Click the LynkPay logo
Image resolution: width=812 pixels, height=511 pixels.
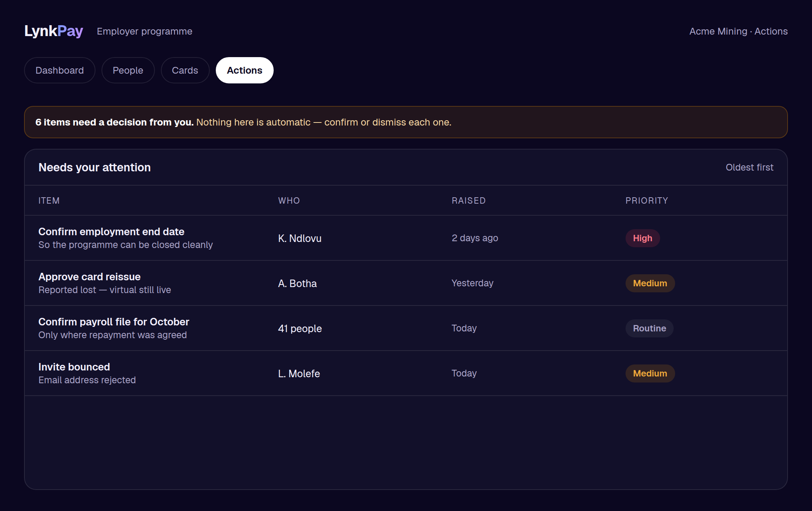[54, 31]
